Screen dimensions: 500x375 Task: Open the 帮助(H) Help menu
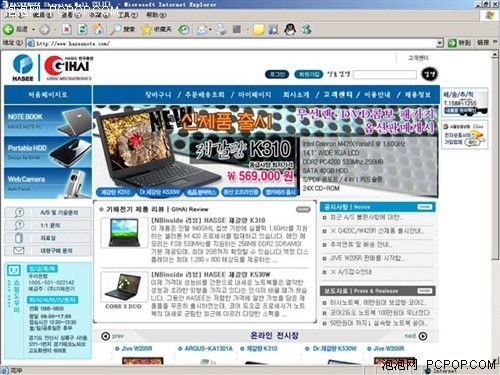pos(156,15)
